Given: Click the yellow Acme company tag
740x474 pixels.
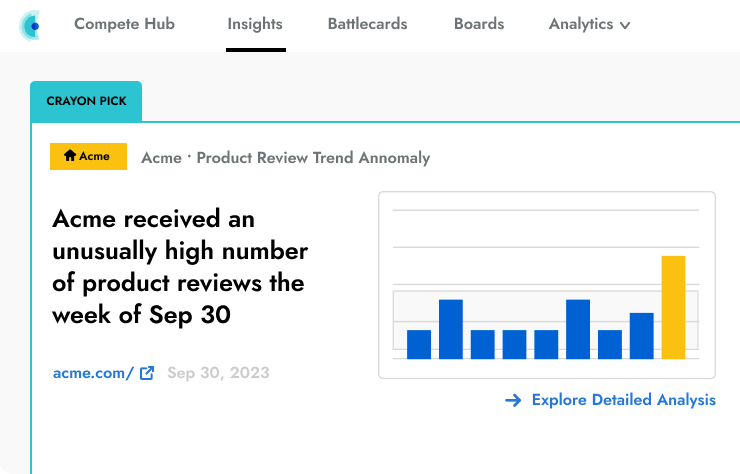Looking at the screenshot, I should coord(88,156).
